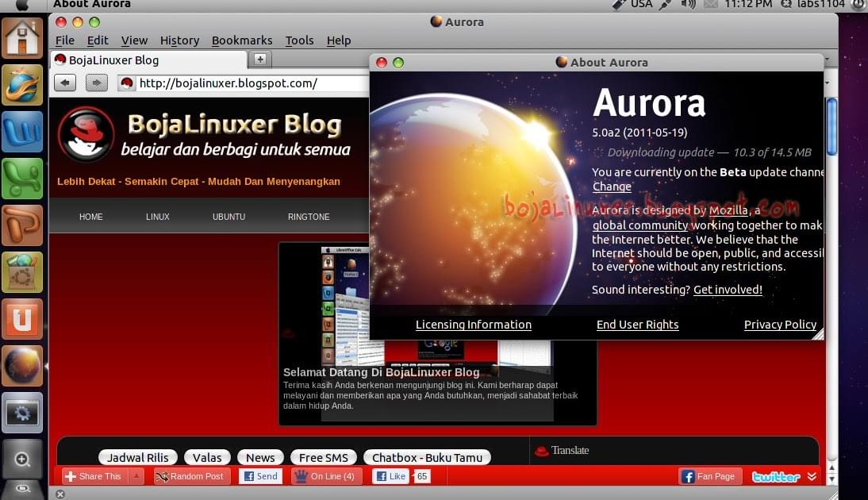Viewport: 868px width, 500px height.
Task: Click the Free SMS button
Action: pyautogui.click(x=323, y=457)
